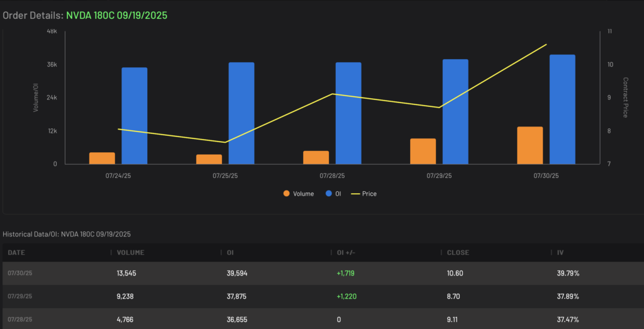
Task: Click the orange volume bar for 07/25/25
Action: tap(209, 159)
